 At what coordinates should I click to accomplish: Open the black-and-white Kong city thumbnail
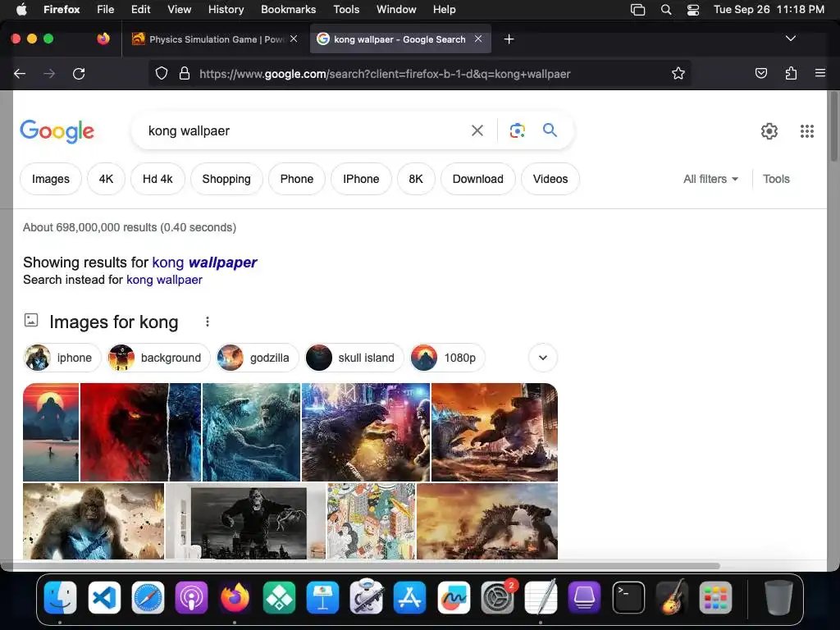245,521
